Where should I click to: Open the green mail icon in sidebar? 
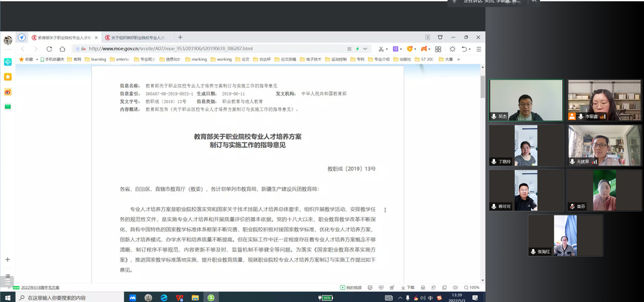pos(8,106)
